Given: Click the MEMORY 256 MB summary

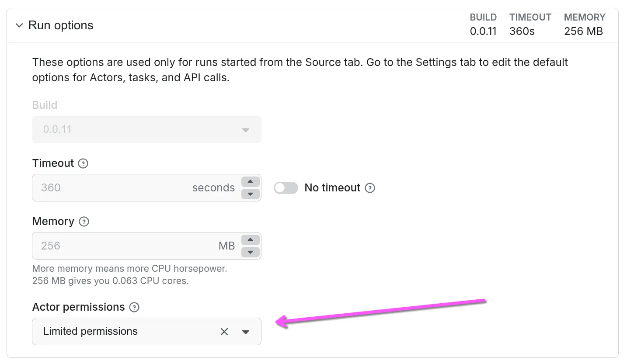Looking at the screenshot, I should pyautogui.click(x=584, y=31).
